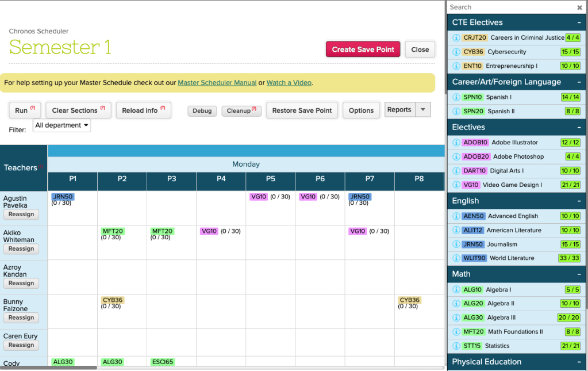Collapse the Math section in the sidebar
Viewport: 588px width, 371px height.
click(579, 274)
